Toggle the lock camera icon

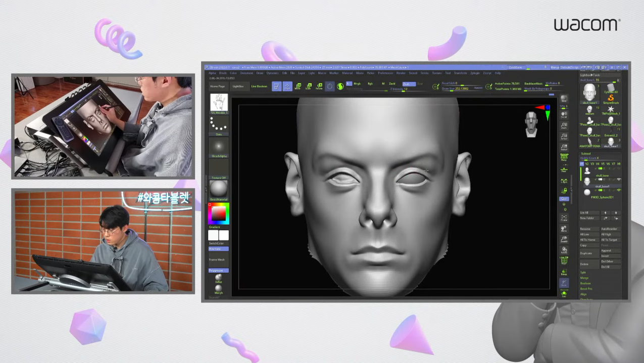coord(564,191)
